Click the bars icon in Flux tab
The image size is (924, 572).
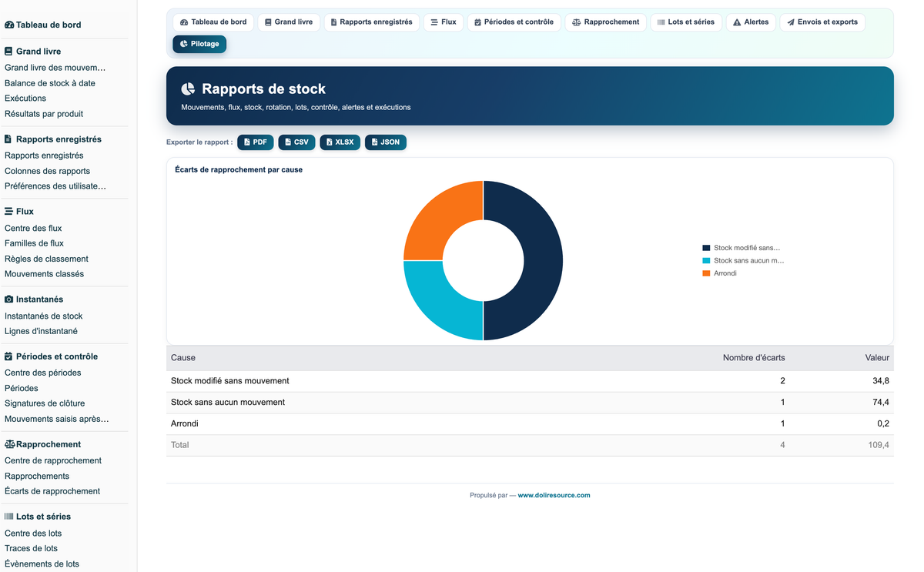pyautogui.click(x=434, y=22)
